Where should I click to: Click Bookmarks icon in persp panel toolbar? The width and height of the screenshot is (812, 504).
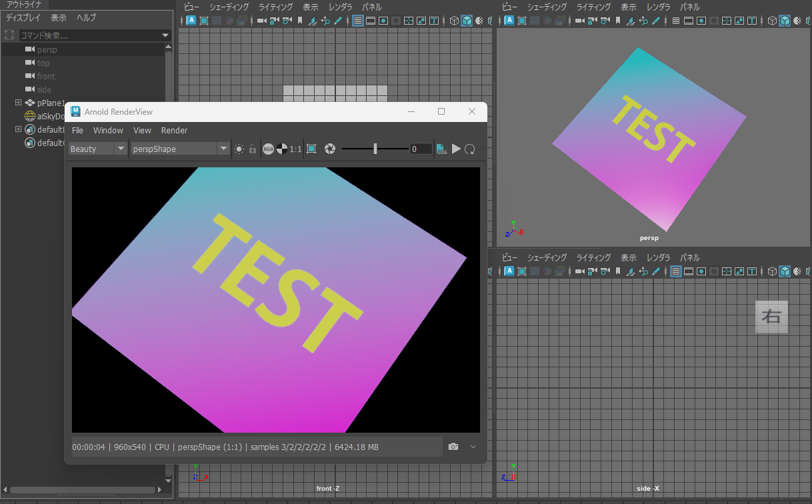(x=618, y=21)
